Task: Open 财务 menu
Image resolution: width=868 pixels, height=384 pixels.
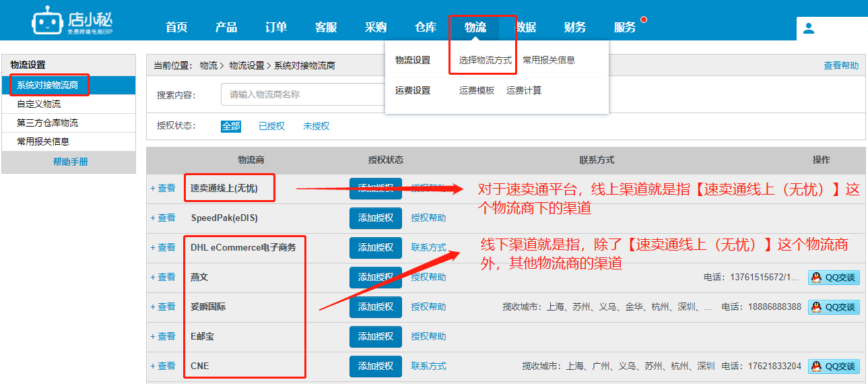Action: (x=575, y=27)
